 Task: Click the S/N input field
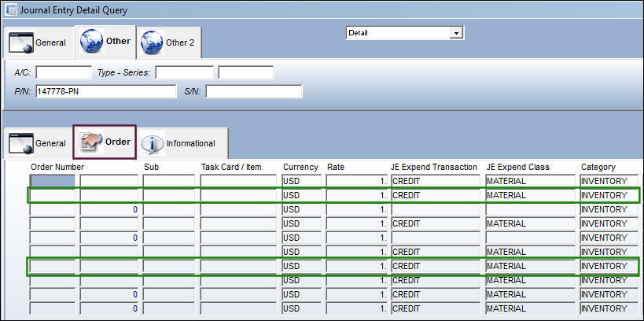click(254, 91)
